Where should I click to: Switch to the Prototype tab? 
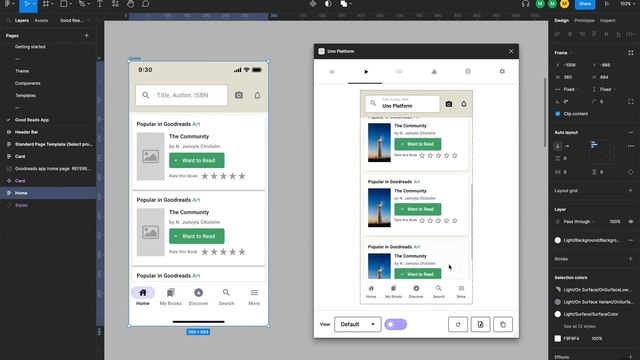[584, 20]
